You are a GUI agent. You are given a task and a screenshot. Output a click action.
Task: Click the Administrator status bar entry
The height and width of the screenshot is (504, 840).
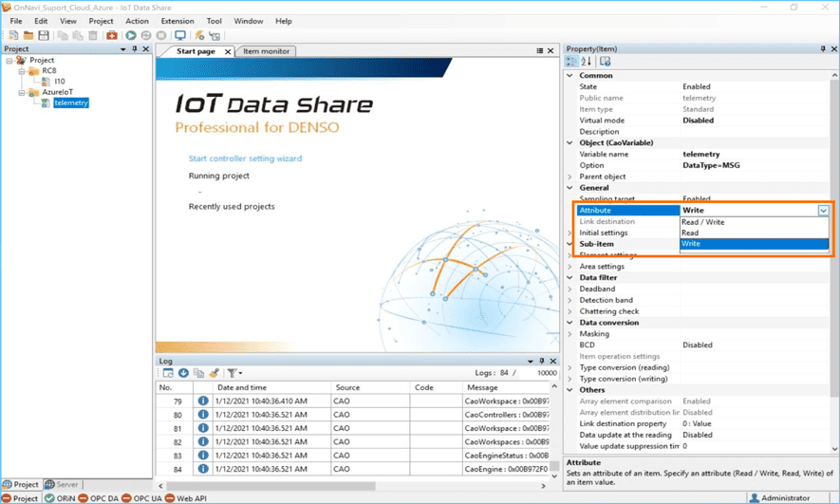pos(779,498)
